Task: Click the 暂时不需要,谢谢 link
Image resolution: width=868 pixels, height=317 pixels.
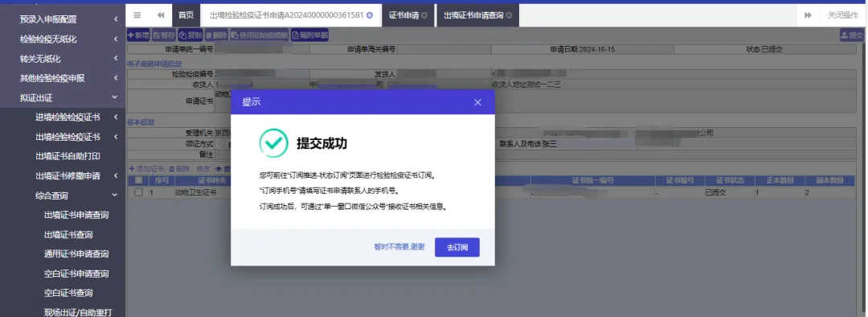Action: click(399, 247)
